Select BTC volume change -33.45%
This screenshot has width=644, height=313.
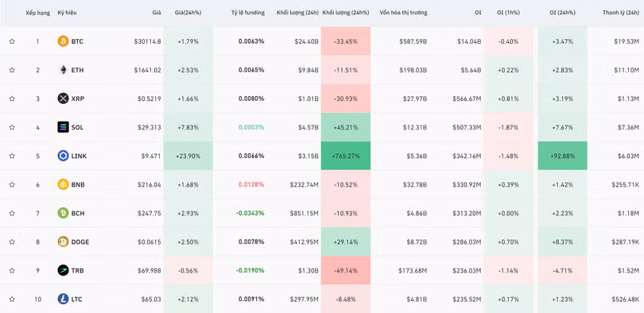[346, 41]
